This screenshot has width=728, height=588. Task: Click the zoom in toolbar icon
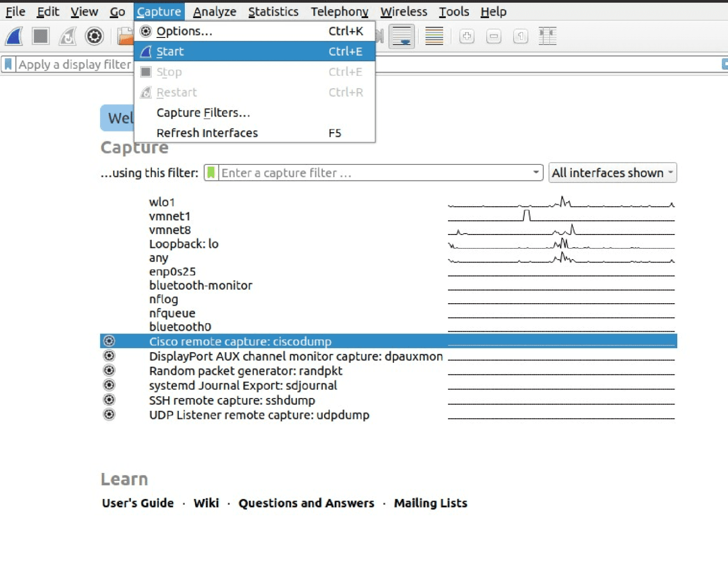[466, 36]
